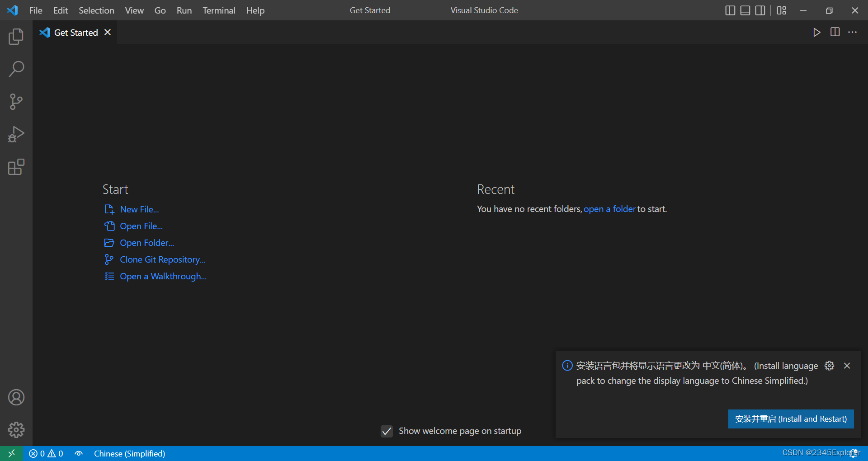Open the Help menu
The image size is (868, 461).
255,10
